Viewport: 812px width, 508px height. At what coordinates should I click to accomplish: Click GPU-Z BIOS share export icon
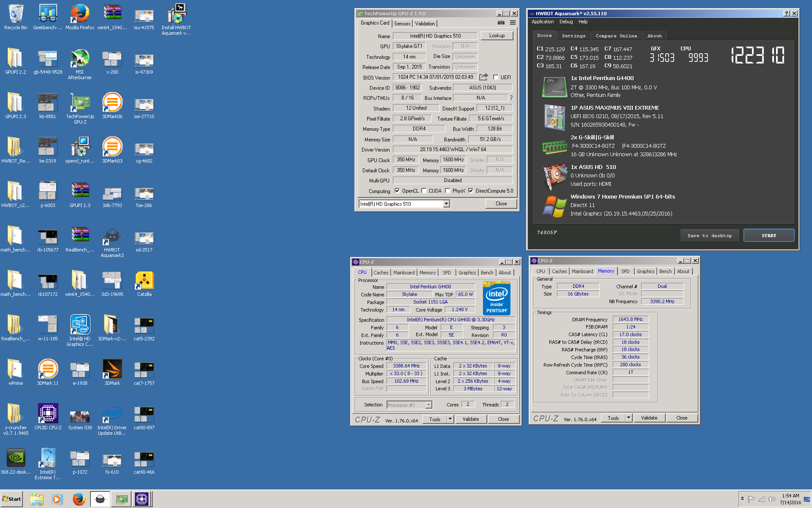point(483,77)
